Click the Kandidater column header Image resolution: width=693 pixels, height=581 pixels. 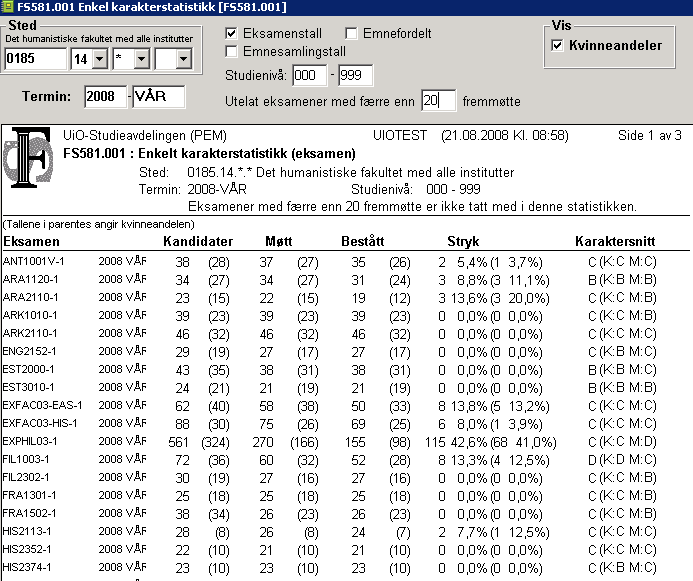click(x=198, y=242)
